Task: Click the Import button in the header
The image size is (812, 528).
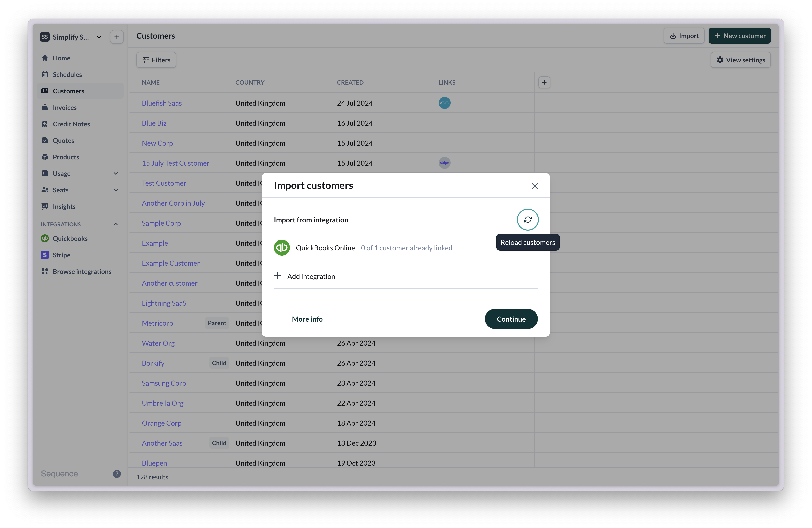Action: [x=684, y=36]
